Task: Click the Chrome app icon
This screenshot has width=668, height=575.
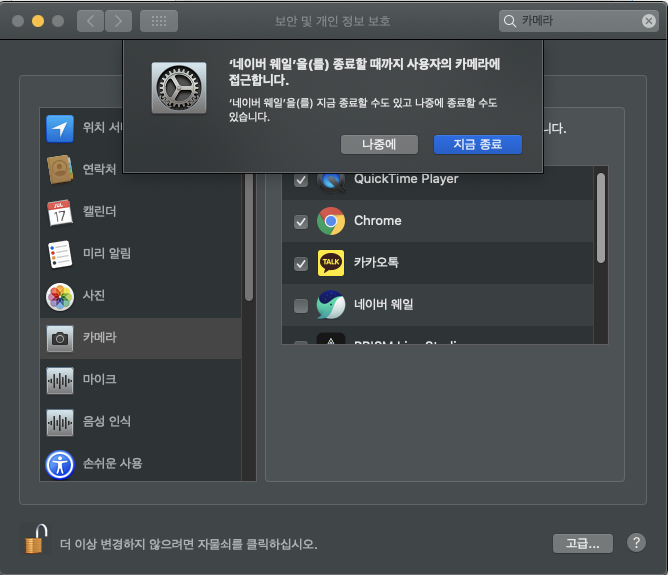Action: pos(331,221)
